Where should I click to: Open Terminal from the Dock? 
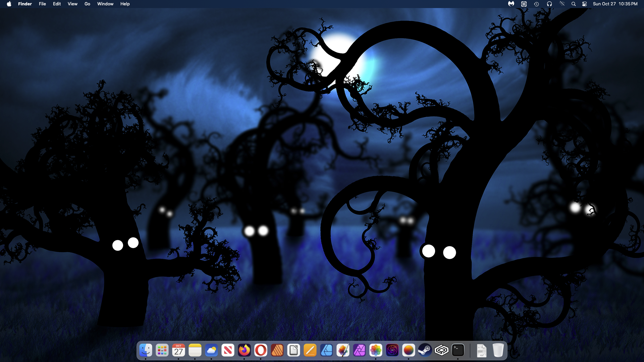(458, 350)
